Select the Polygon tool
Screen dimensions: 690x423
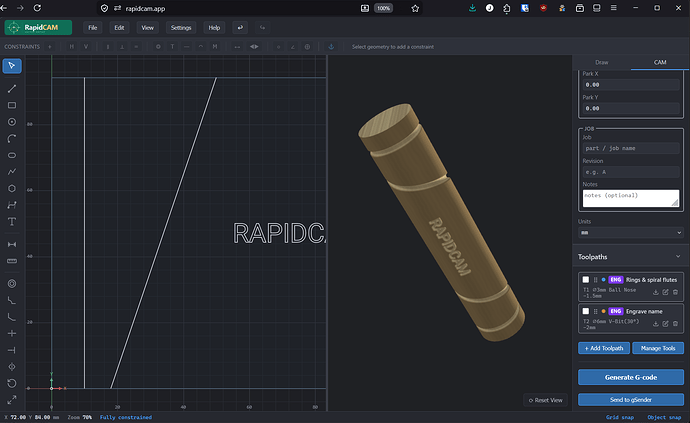click(12, 188)
